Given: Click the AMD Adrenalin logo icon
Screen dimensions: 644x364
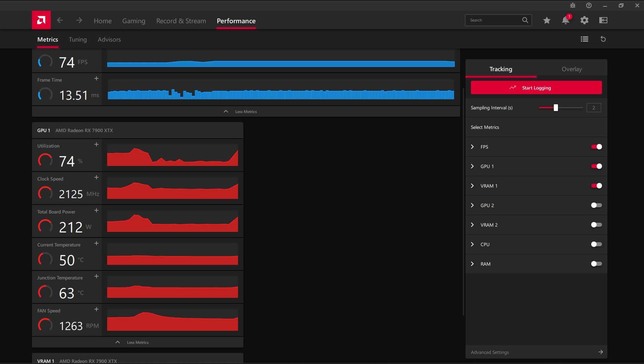Looking at the screenshot, I should point(41,20).
